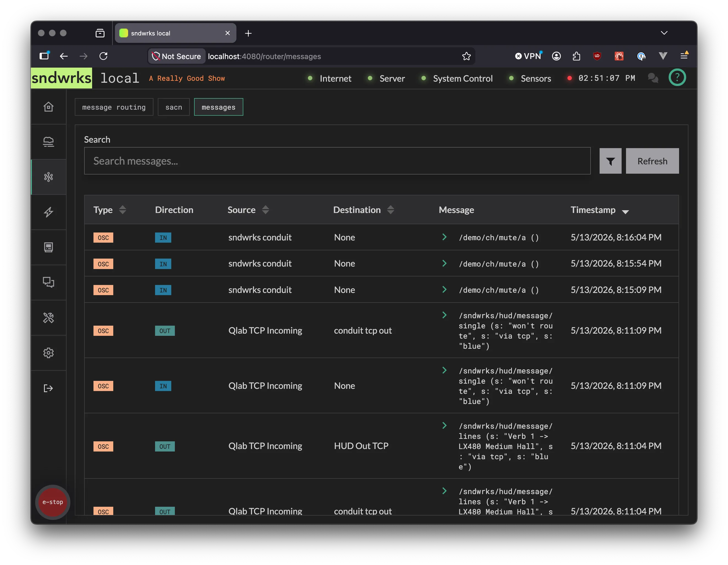Click the 02:51:07 PM clock display

click(607, 78)
